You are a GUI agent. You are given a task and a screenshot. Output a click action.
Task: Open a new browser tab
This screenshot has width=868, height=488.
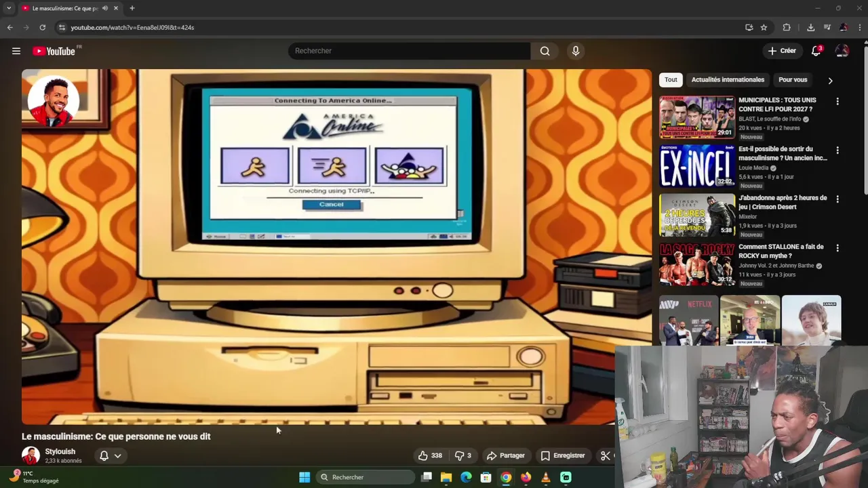coord(132,8)
